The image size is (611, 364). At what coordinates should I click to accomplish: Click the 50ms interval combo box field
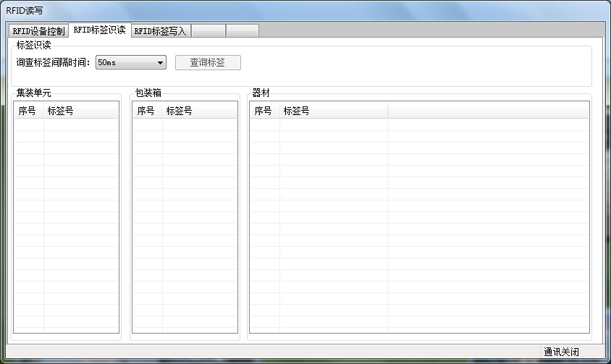click(x=125, y=63)
